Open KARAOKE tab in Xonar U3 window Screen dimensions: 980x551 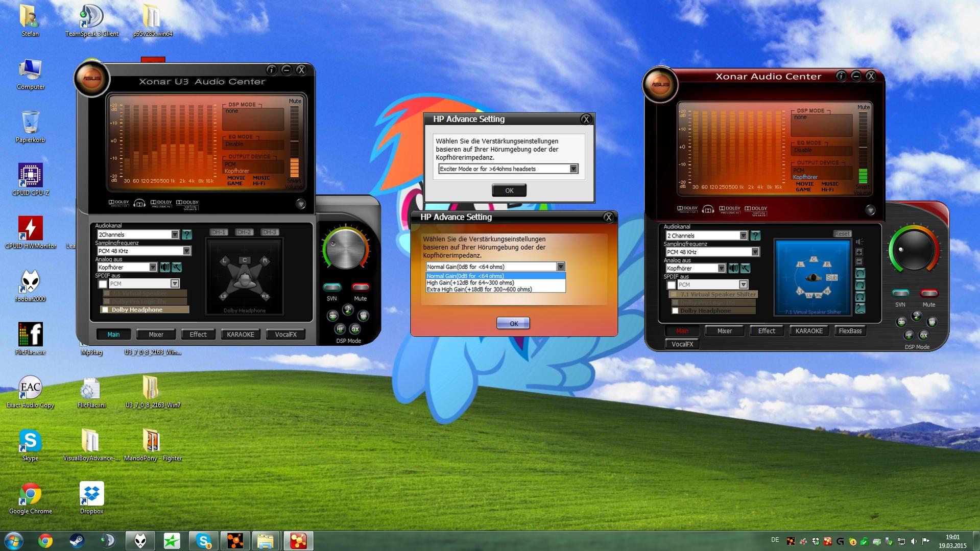click(241, 334)
